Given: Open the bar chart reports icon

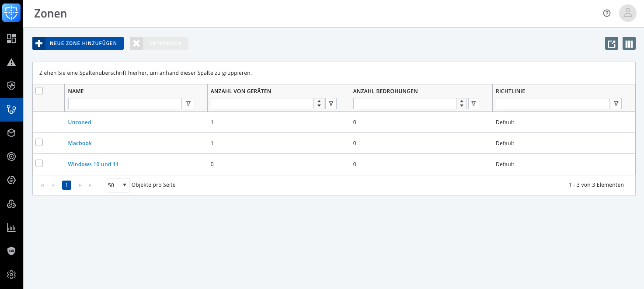Looking at the screenshot, I should coord(11,227).
